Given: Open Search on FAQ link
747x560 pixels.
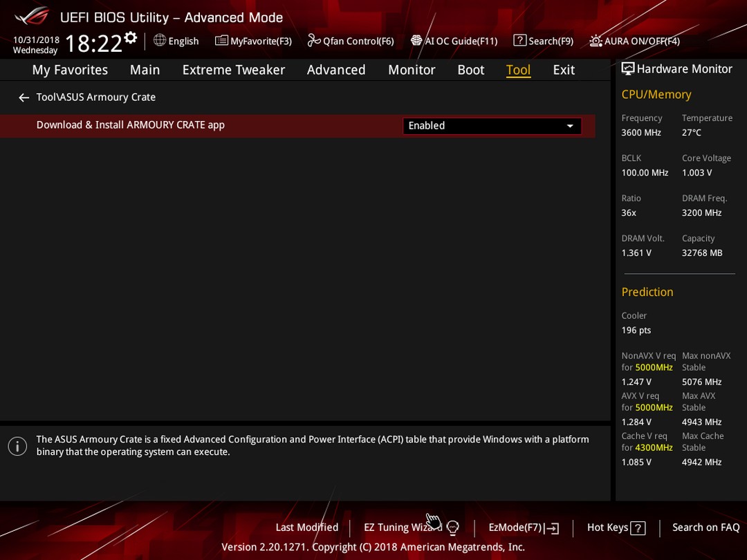Looking at the screenshot, I should [706, 528].
